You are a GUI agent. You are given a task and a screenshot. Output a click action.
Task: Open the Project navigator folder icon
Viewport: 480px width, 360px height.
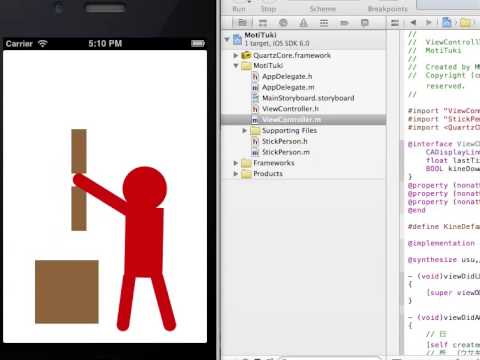coord(242,22)
